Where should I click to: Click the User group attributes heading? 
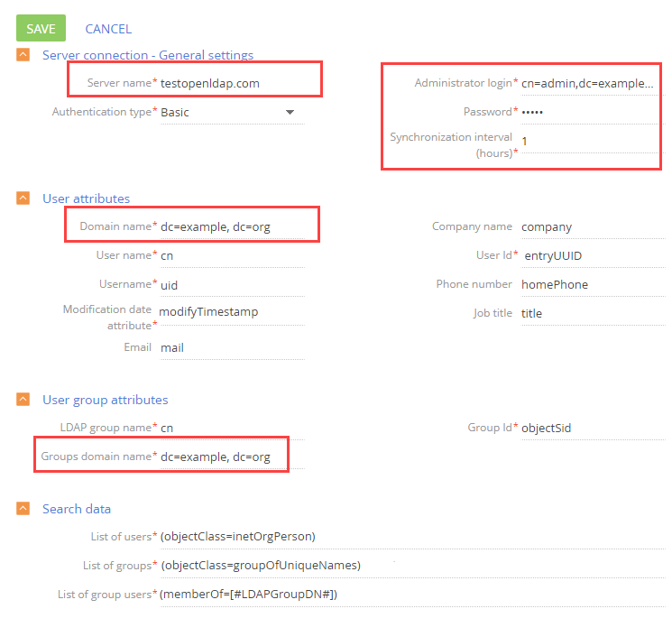point(105,400)
